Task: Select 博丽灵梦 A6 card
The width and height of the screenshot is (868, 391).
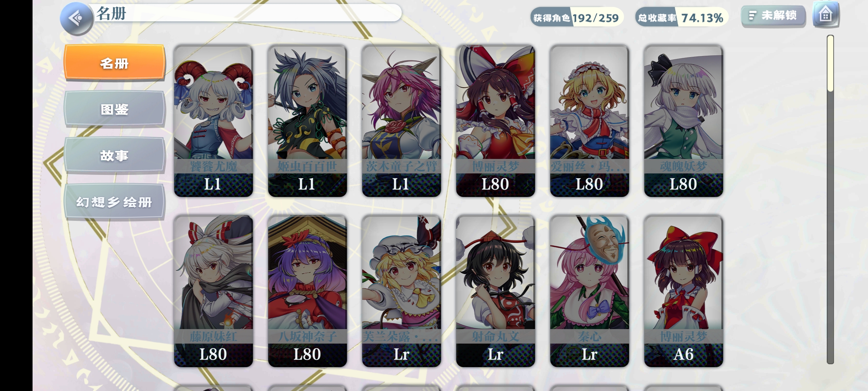Action: [x=684, y=291]
